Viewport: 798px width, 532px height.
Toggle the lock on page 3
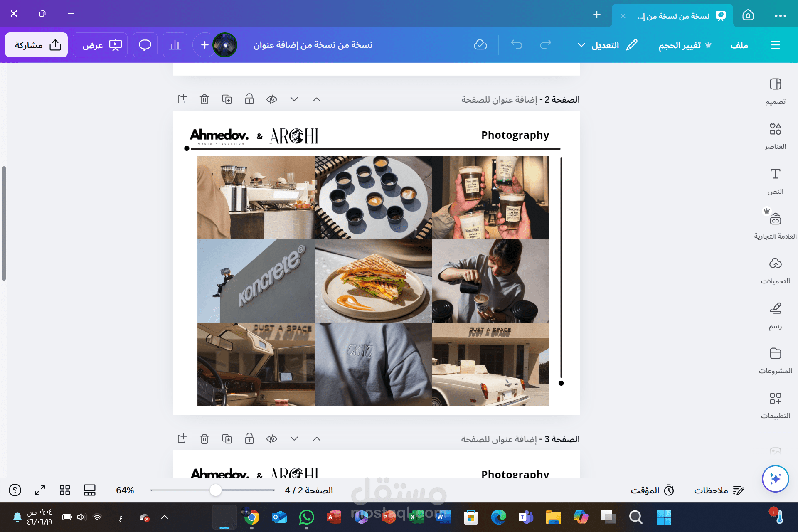tap(249, 439)
